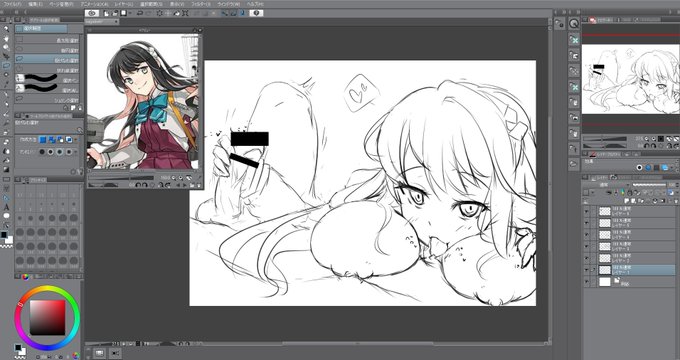The width and height of the screenshot is (680, 360).
Task: Select the Fill bucket tool
Action: click(6, 160)
